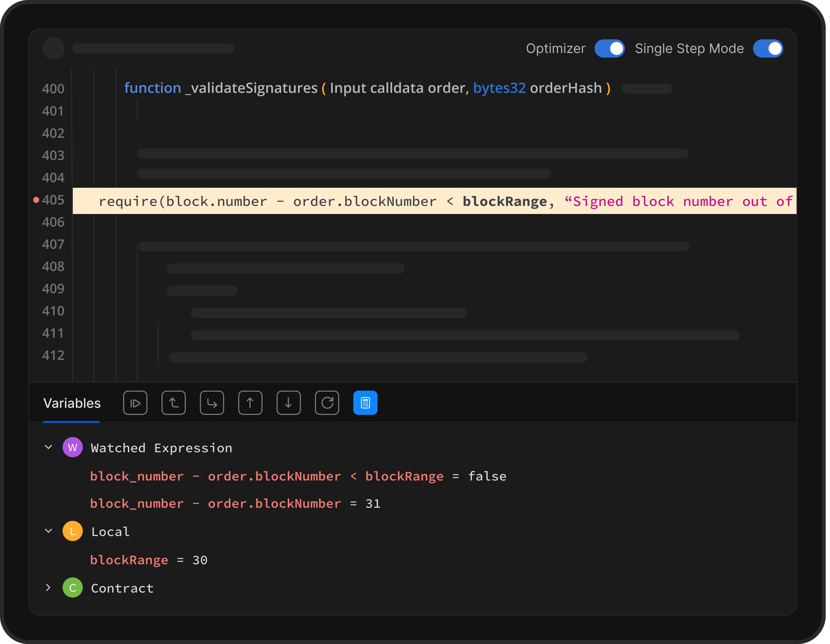Click line number 407 in the gutter
The image size is (830, 644).
click(x=53, y=244)
